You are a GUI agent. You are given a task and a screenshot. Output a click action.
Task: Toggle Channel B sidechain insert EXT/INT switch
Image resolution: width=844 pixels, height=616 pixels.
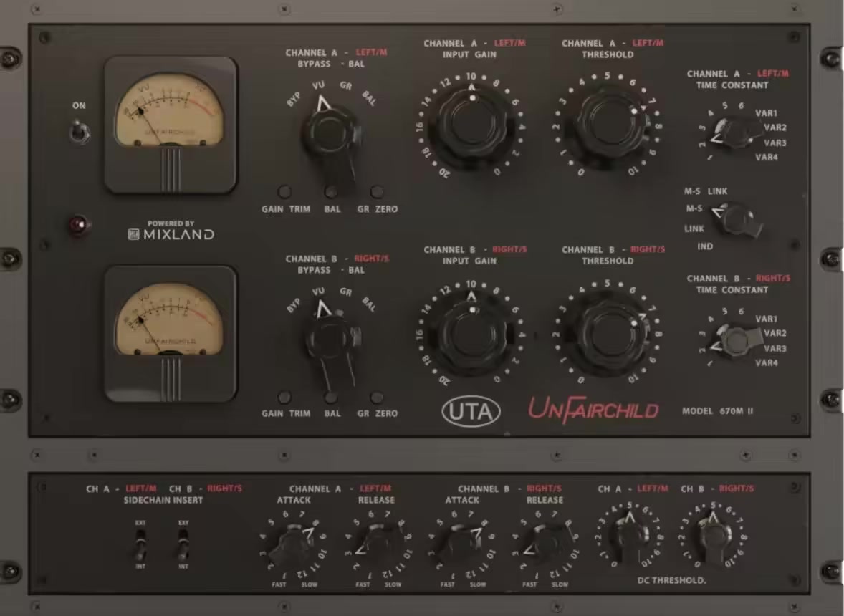[x=183, y=546]
